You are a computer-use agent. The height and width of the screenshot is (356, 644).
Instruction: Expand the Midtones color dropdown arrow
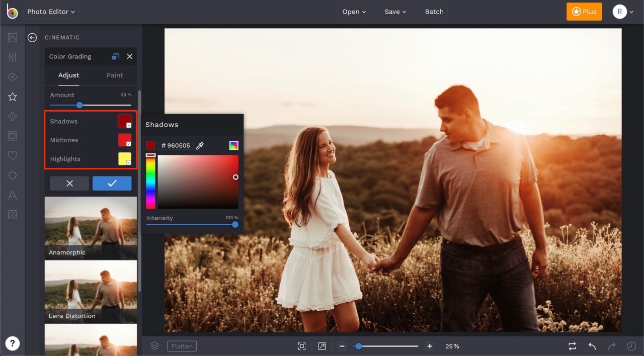tap(128, 143)
